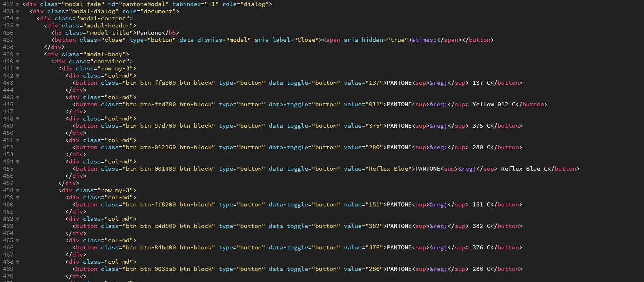This screenshot has height=282, width=644.
Task: Click the button label text "Yellow 012 C"
Action: pyautogui.click(x=494, y=104)
